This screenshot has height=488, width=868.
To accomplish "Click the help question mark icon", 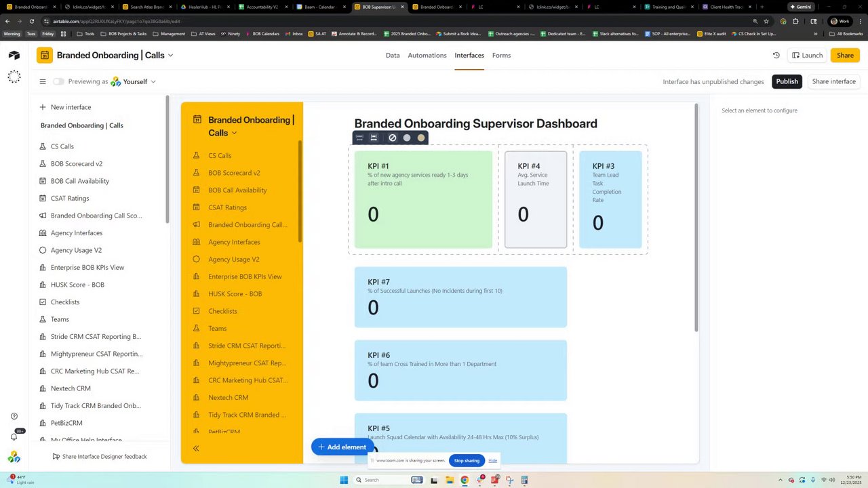I will 14,416.
